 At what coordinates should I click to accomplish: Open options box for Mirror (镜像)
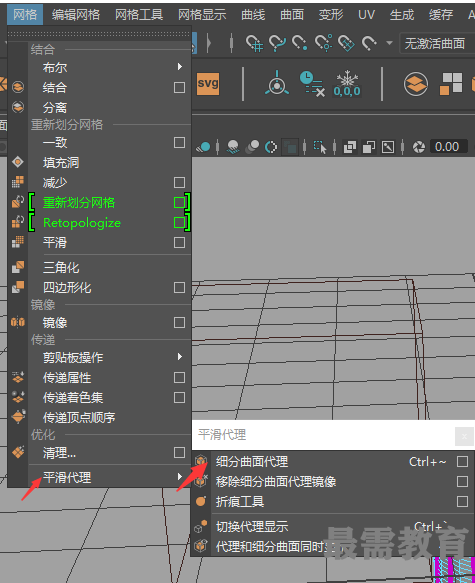pos(180,322)
